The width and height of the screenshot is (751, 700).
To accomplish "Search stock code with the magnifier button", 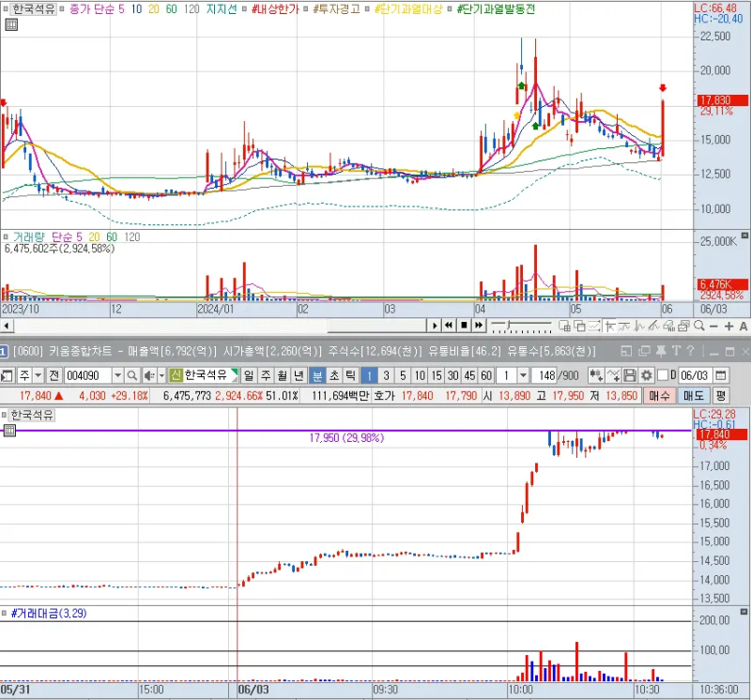I will point(132,375).
